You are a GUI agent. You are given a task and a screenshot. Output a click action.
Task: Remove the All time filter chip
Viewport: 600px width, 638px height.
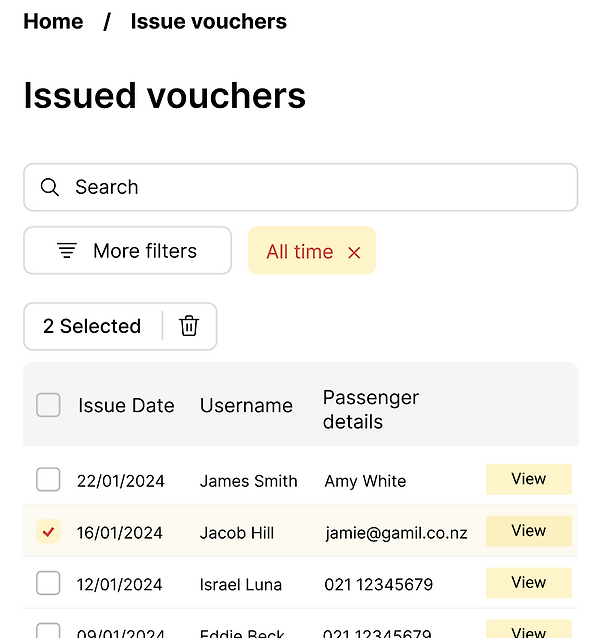pos(354,253)
